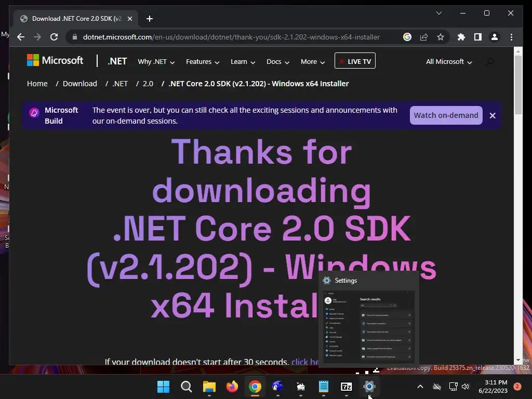Image resolution: width=532 pixels, height=399 pixels.
Task: Click the page vertical scrollbar thumb
Action: [x=518, y=85]
